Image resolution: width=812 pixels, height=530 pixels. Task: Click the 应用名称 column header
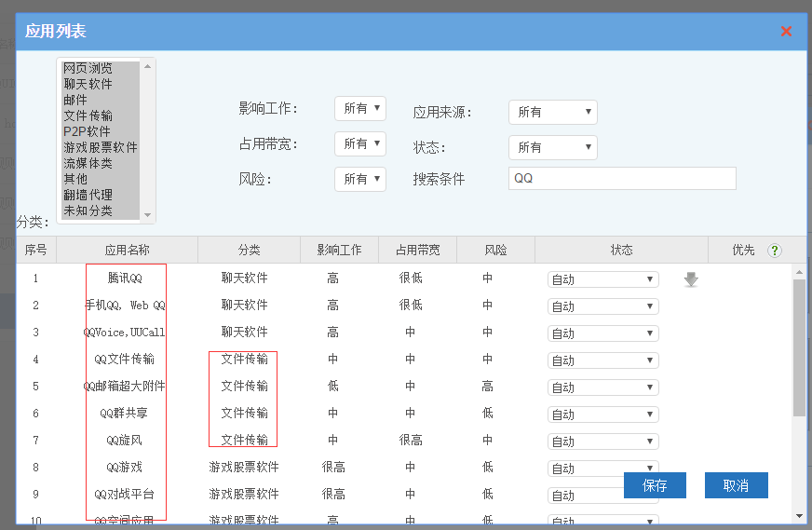tap(128, 251)
